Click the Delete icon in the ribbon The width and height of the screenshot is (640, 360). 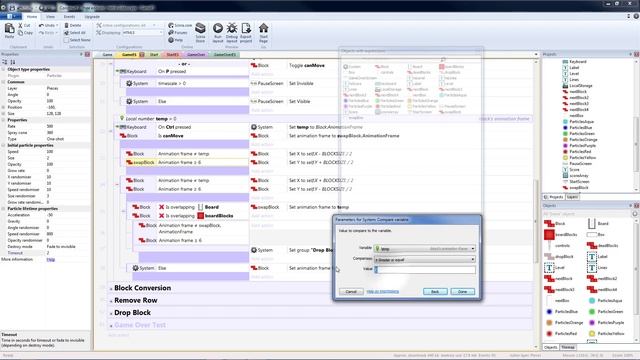pos(67,25)
